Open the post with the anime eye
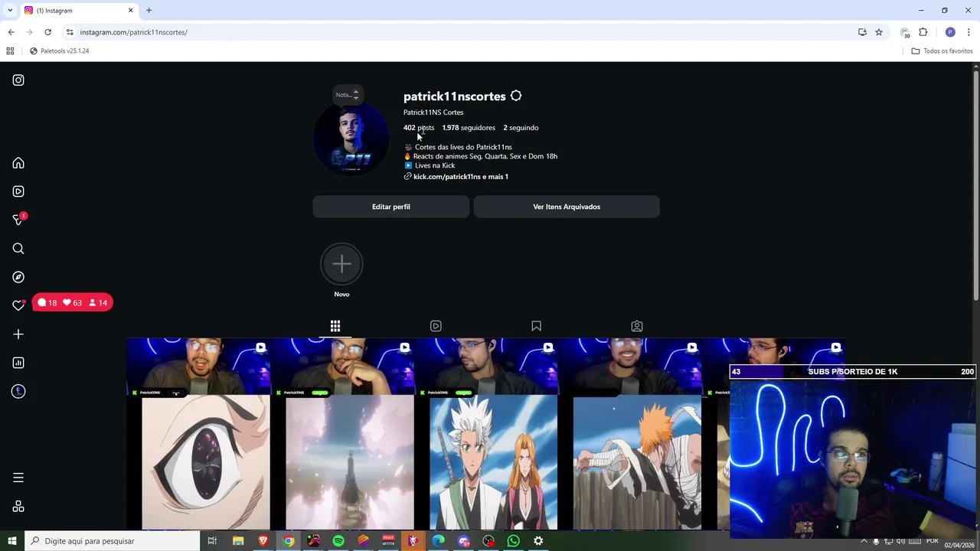 click(198, 434)
